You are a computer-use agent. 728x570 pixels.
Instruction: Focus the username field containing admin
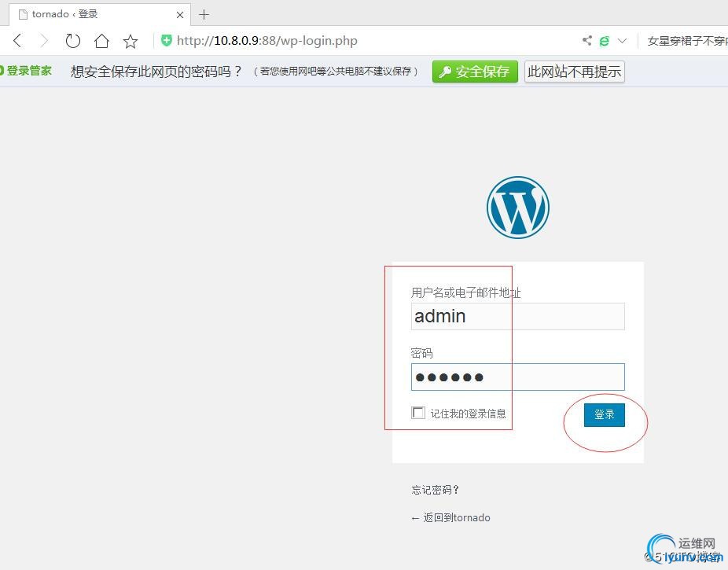517,316
